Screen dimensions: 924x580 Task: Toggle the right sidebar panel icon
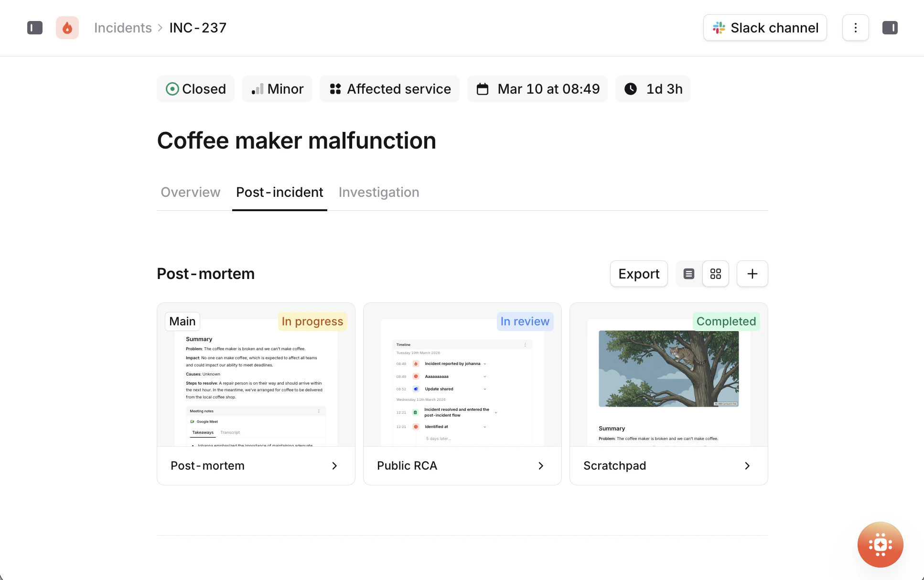click(890, 28)
